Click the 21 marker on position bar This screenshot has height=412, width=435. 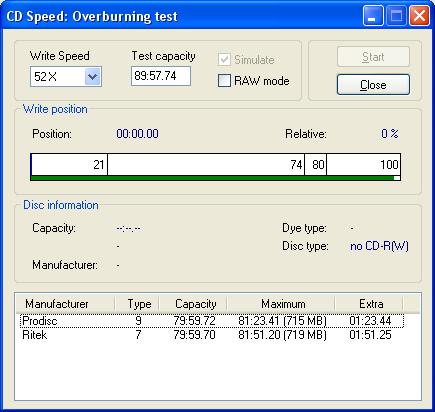click(99, 165)
